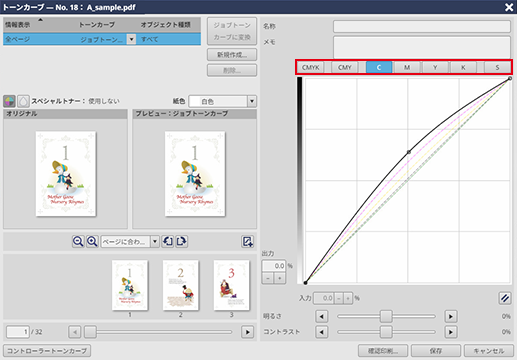Select the special toner droplet icon
Screen dimensions: 517x360
pyautogui.click(x=23, y=101)
